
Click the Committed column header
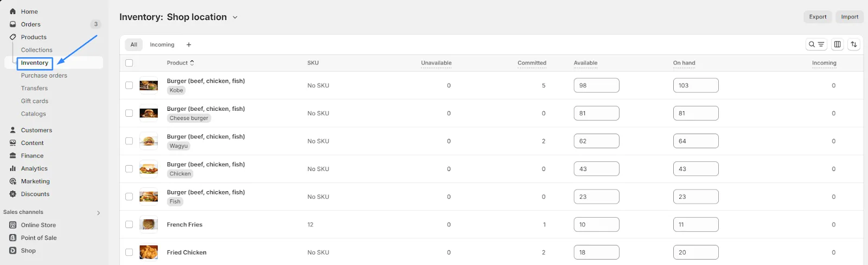(x=532, y=63)
